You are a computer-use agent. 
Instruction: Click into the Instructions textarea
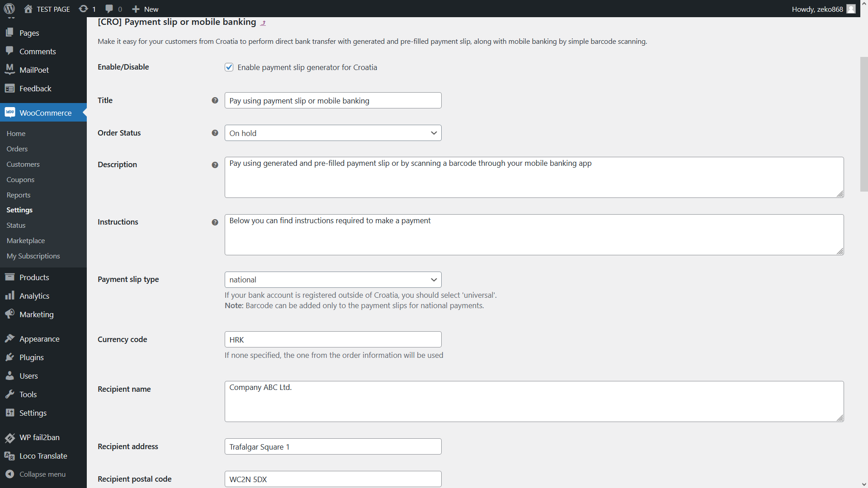[534, 235]
